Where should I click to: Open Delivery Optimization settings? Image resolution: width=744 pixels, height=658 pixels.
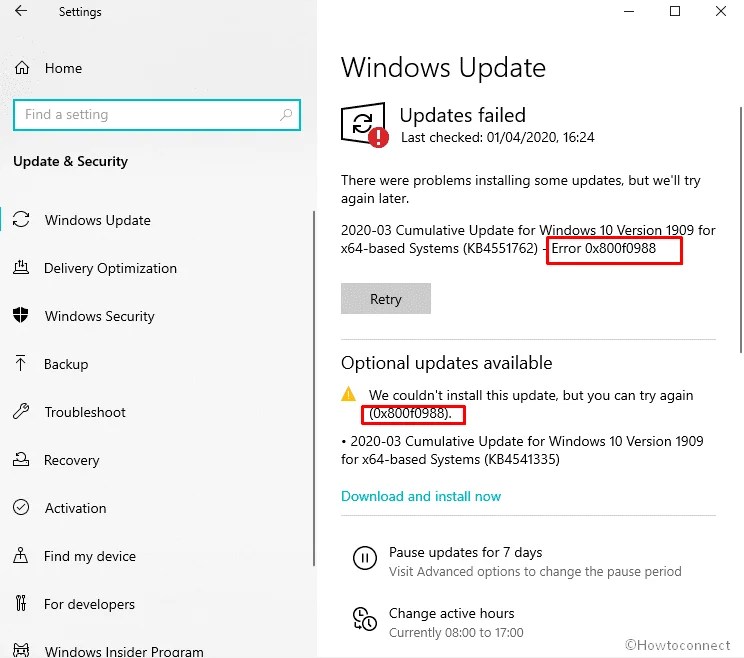click(x=110, y=268)
